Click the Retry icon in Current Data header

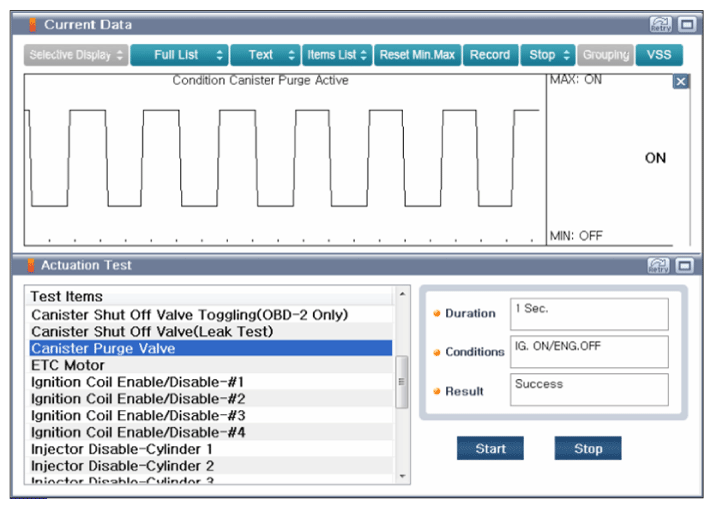pyautogui.click(x=660, y=24)
